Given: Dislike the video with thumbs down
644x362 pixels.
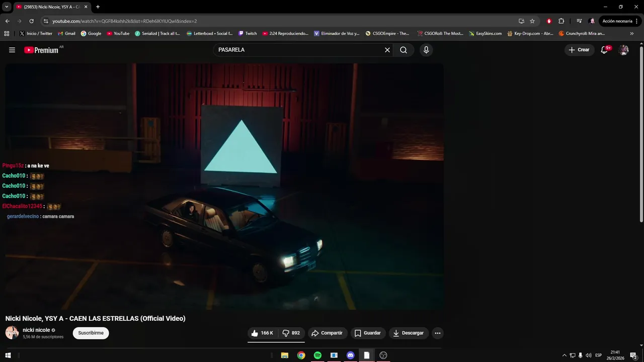Looking at the screenshot, I should tap(291, 333).
